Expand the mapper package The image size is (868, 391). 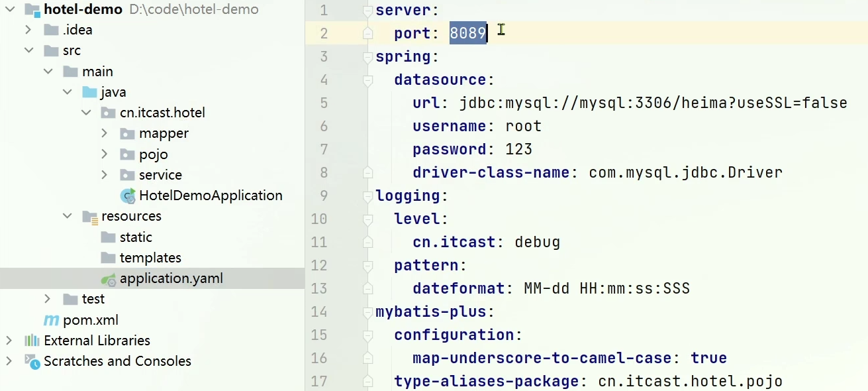tap(104, 133)
